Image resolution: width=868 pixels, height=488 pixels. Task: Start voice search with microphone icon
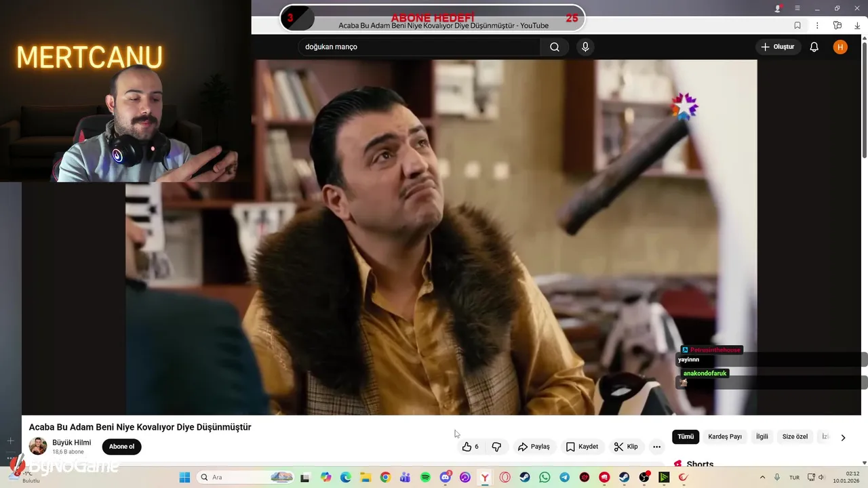click(x=585, y=47)
